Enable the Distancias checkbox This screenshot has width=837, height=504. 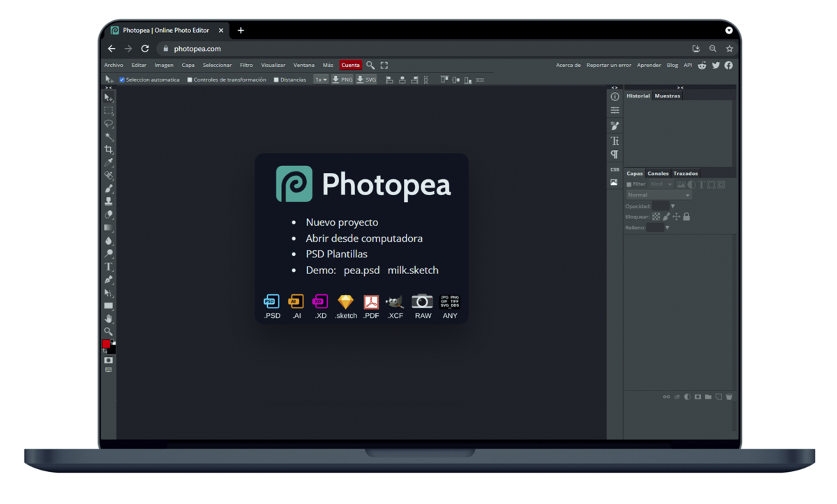276,79
